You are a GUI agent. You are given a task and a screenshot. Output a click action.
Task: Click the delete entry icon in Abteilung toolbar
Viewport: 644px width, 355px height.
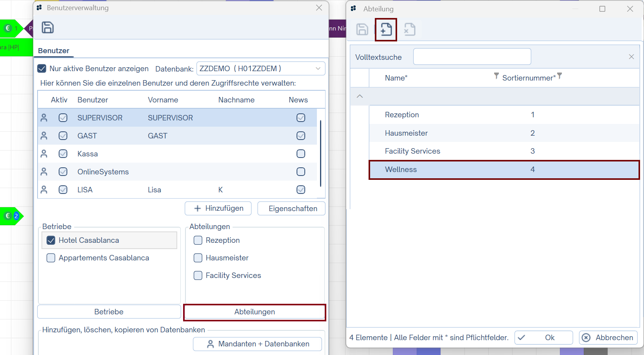pyautogui.click(x=409, y=30)
